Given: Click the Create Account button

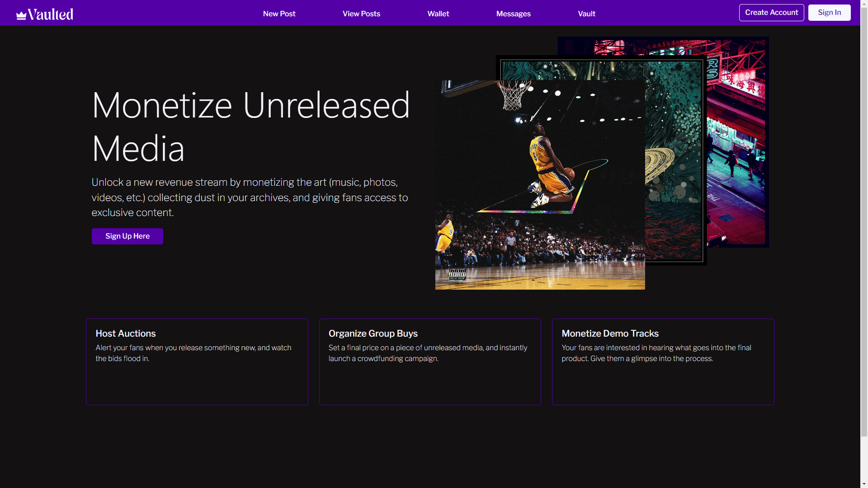Looking at the screenshot, I should tap(771, 13).
